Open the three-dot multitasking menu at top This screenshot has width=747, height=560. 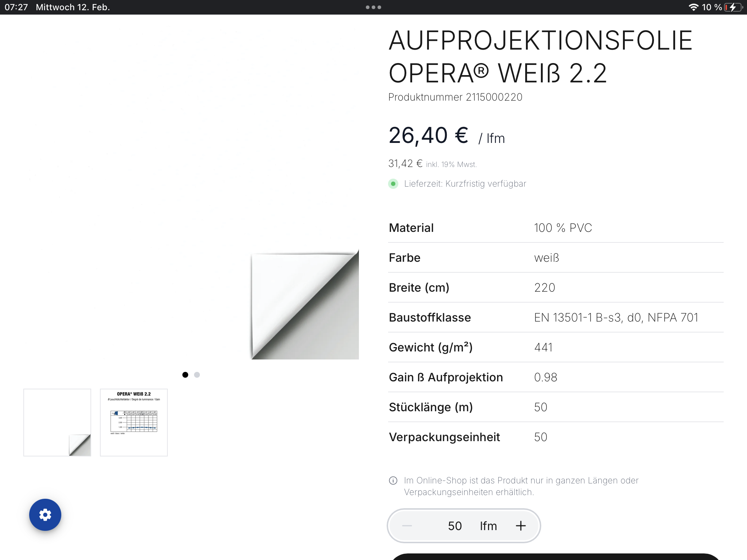[x=373, y=7]
